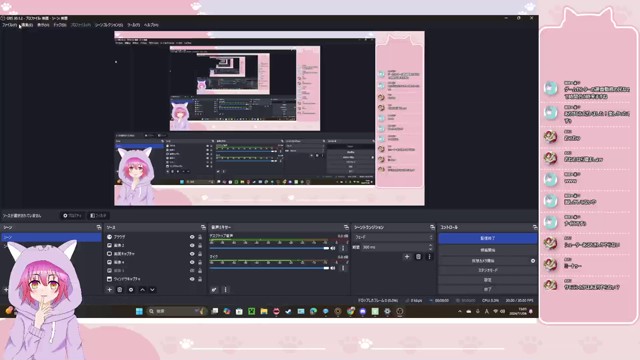This screenshot has height=360, width=640.
Task: Adjust the mic volume slider
Action: click(x=269, y=268)
